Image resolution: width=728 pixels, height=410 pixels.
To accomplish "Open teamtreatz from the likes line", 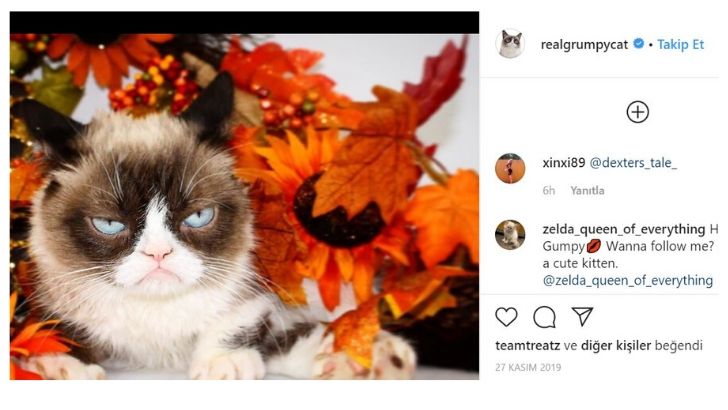I will pos(527,346).
